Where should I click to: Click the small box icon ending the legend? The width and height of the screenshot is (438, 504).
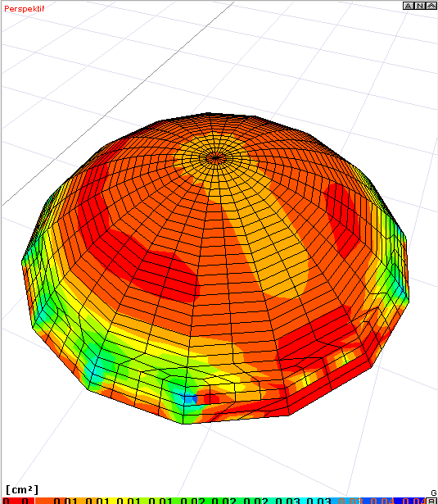431,501
